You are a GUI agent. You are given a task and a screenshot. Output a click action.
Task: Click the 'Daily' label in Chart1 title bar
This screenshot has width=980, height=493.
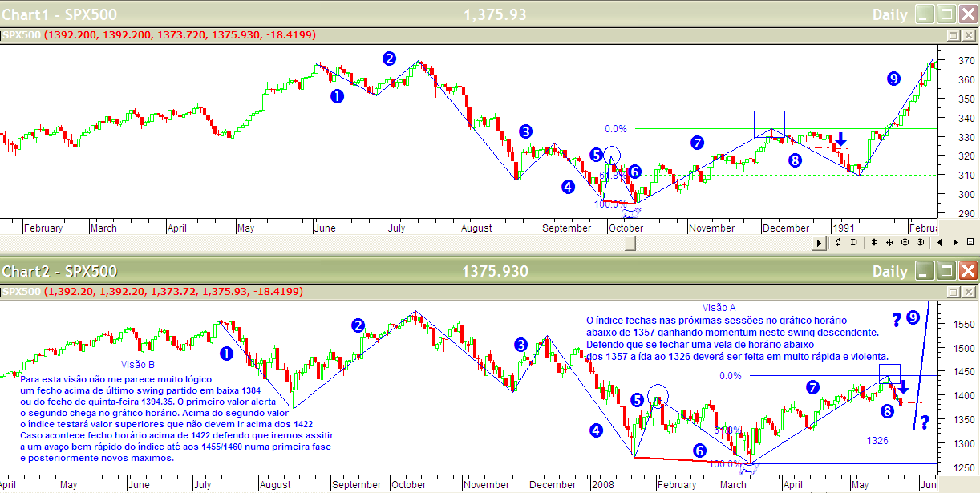click(x=890, y=14)
